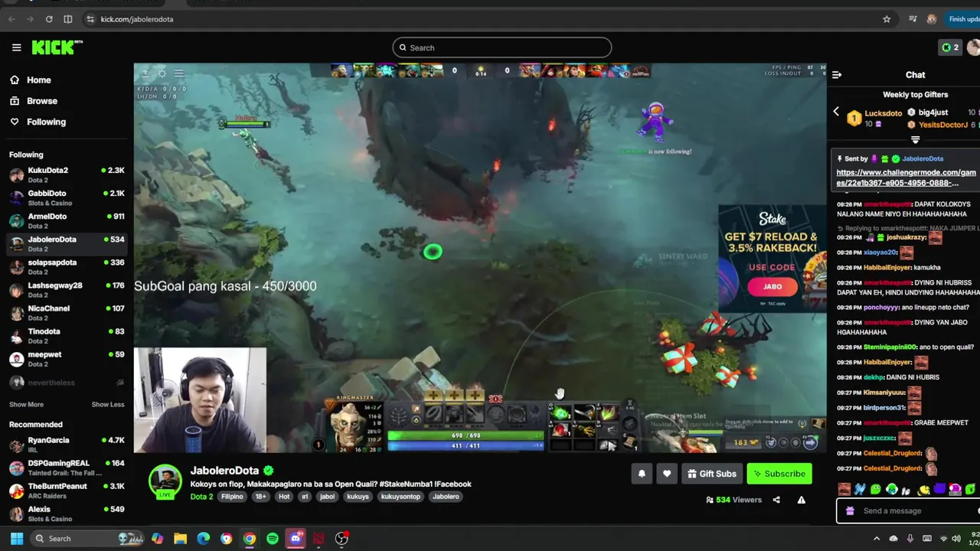Open solapsapata channel in Following list
Image resolution: width=980 pixels, height=551 pixels.
[x=67, y=266]
